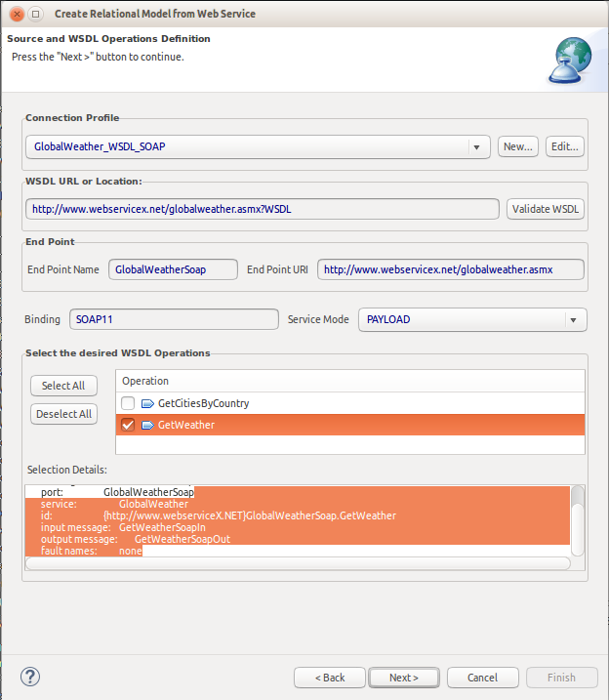609x700 pixels.
Task: Click the GetCitiesByCountry operation icon
Action: (x=147, y=403)
